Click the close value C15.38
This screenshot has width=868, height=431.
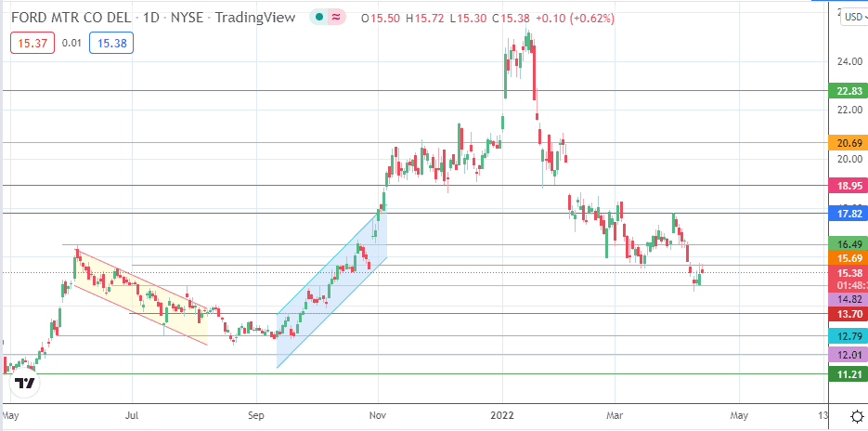[x=511, y=18]
